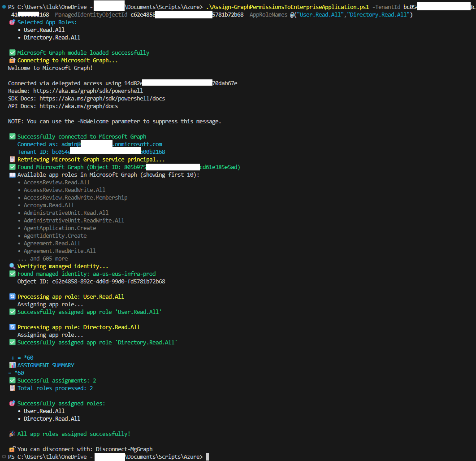Click the magnifier icon beside Verifying managed identity
476x461 pixels.
coord(12,266)
